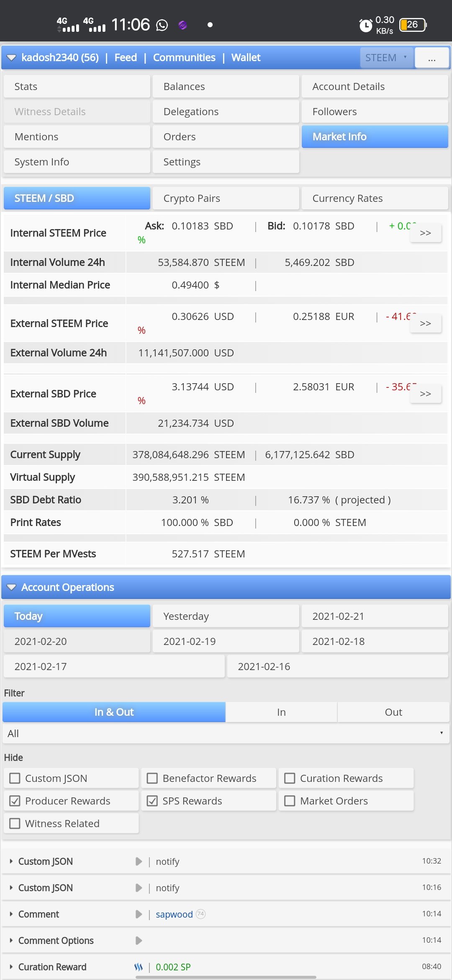
Task: Open the Delegations tab
Action: [x=226, y=112]
